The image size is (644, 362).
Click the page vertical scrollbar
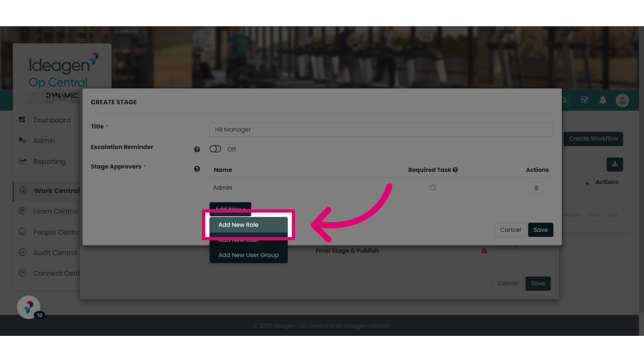(641, 169)
